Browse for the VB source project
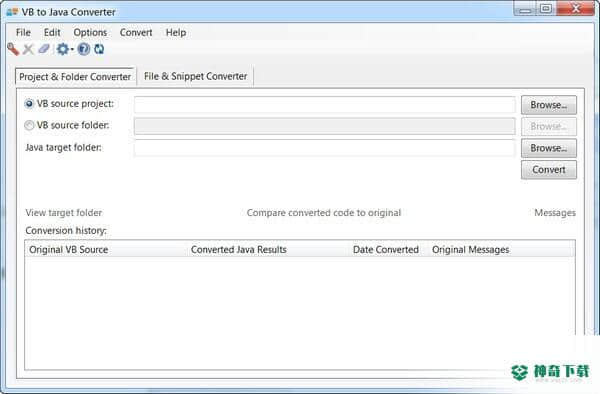Viewport: 600px width, 394px height. 549,105
